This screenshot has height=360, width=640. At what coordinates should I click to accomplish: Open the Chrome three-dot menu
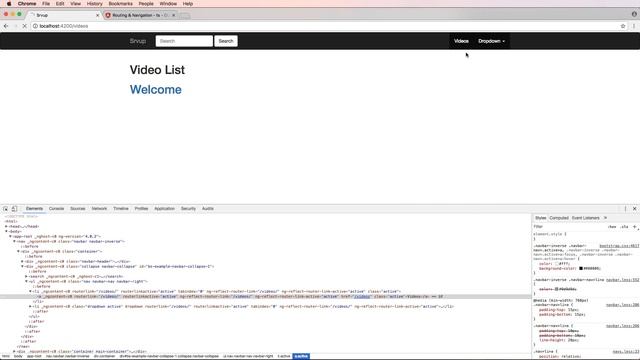click(634, 26)
